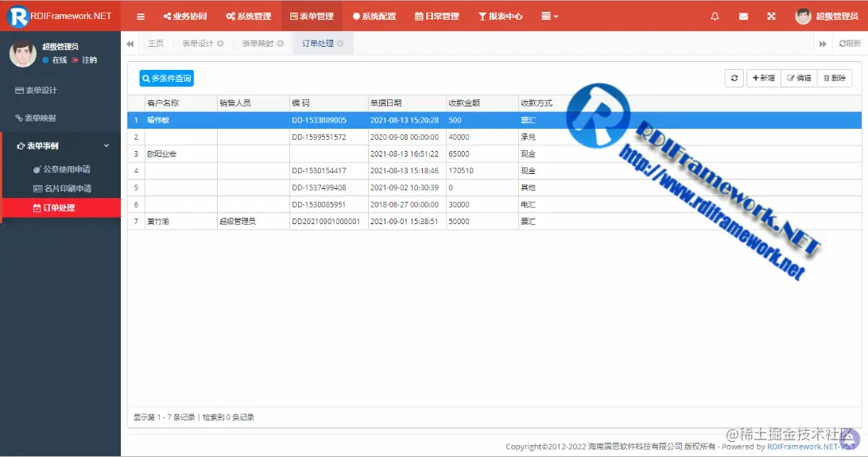Sort by the 销售人员 column header

point(253,103)
